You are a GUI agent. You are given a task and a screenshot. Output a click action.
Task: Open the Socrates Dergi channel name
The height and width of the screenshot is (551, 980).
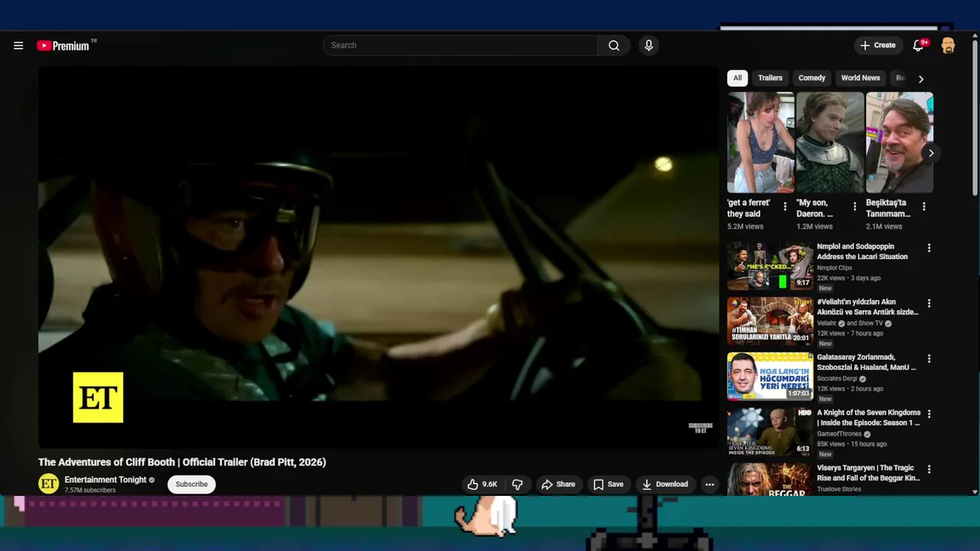click(837, 379)
